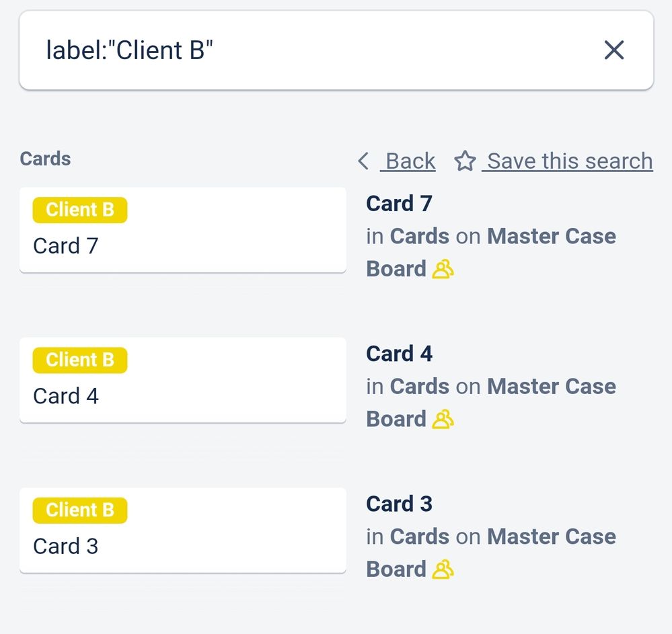Focus the label:"Client B" search field
672x634 pixels.
click(x=303, y=50)
